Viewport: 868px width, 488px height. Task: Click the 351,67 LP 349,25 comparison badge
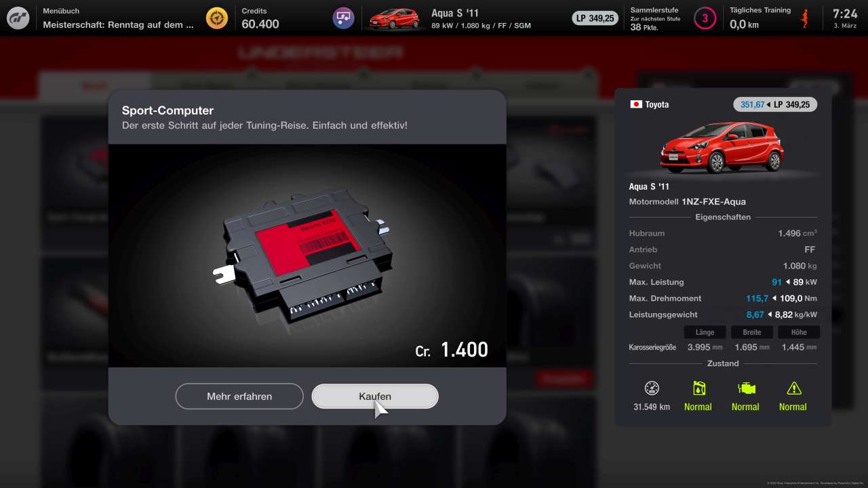[x=775, y=104]
